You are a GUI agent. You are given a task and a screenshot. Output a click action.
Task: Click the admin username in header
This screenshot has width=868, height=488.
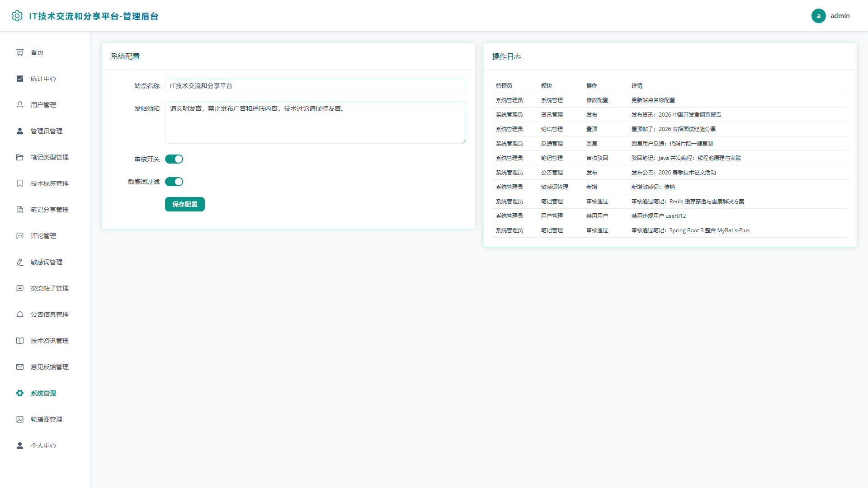[x=840, y=16]
